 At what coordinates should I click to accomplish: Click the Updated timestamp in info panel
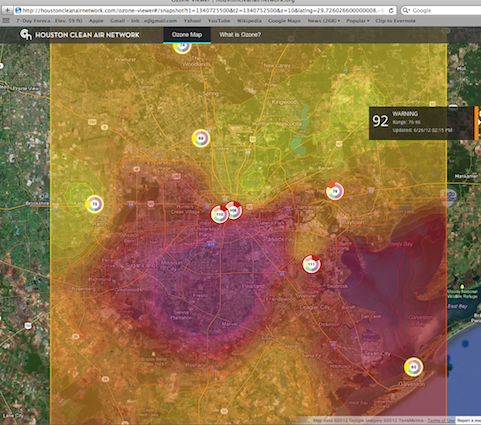(x=422, y=130)
